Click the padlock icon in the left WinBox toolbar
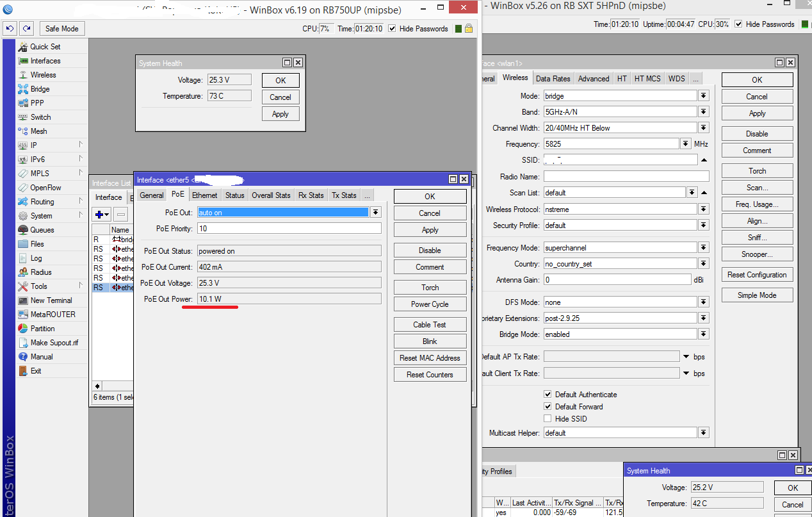Viewport: 812px width, 517px height. point(469,29)
